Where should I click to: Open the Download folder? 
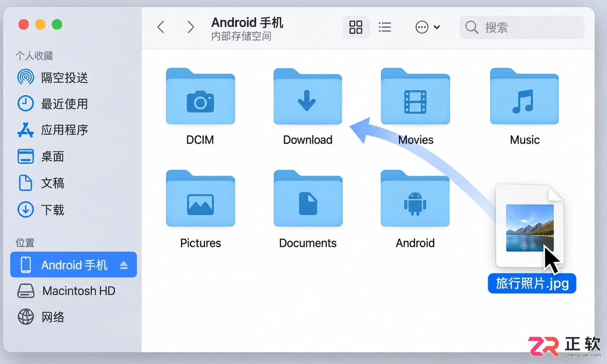pos(308,96)
